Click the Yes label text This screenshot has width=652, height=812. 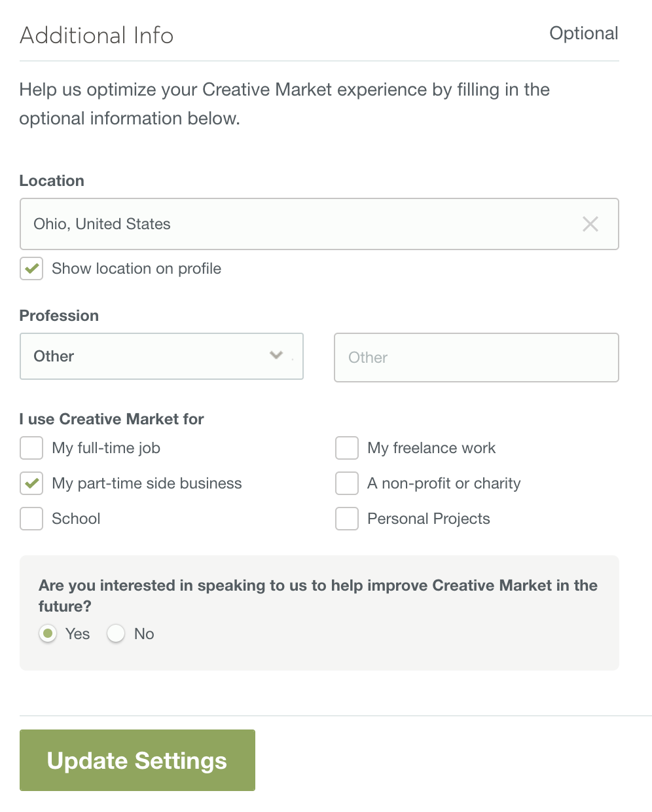(77, 634)
